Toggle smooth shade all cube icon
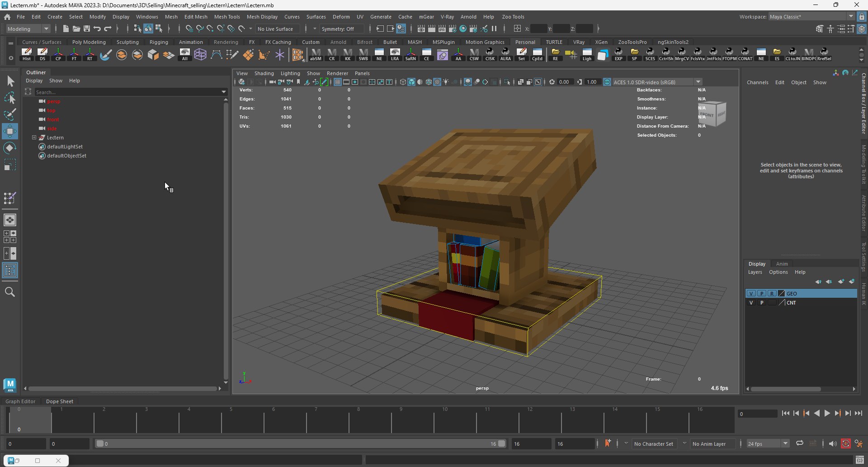 [411, 82]
